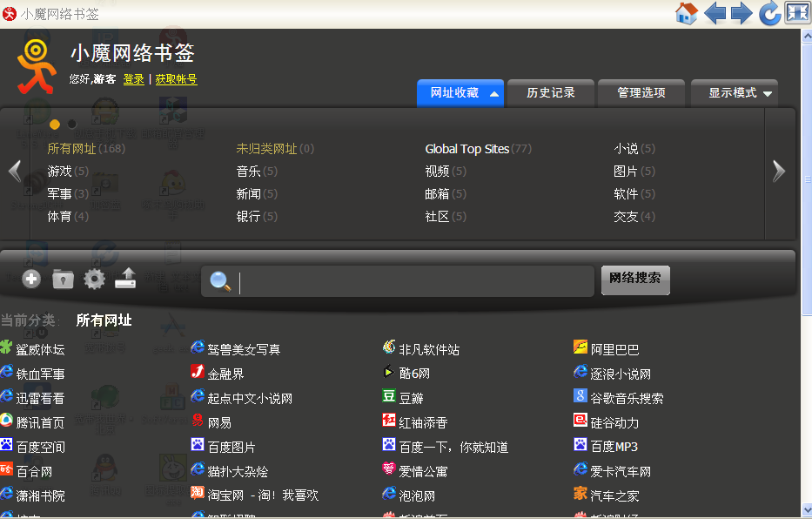812x519 pixels.
Task: Show previous categories with left chevron
Action: [x=15, y=172]
